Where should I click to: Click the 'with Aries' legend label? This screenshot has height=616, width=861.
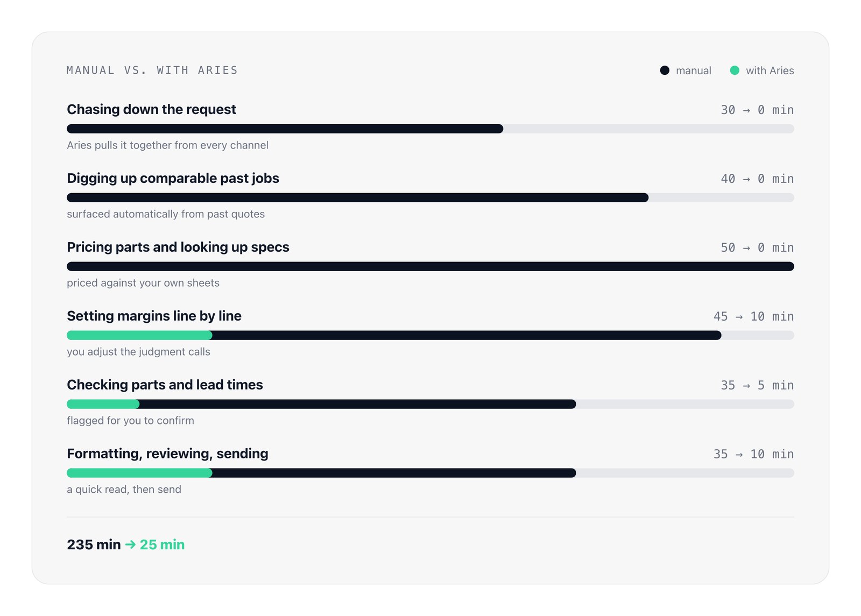(x=770, y=70)
